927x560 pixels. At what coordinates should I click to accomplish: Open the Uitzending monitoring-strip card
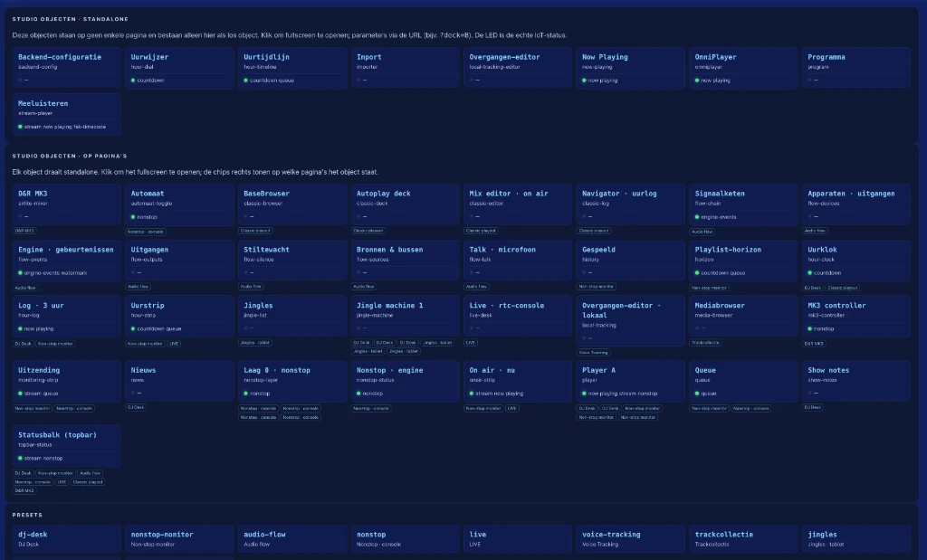click(x=67, y=382)
